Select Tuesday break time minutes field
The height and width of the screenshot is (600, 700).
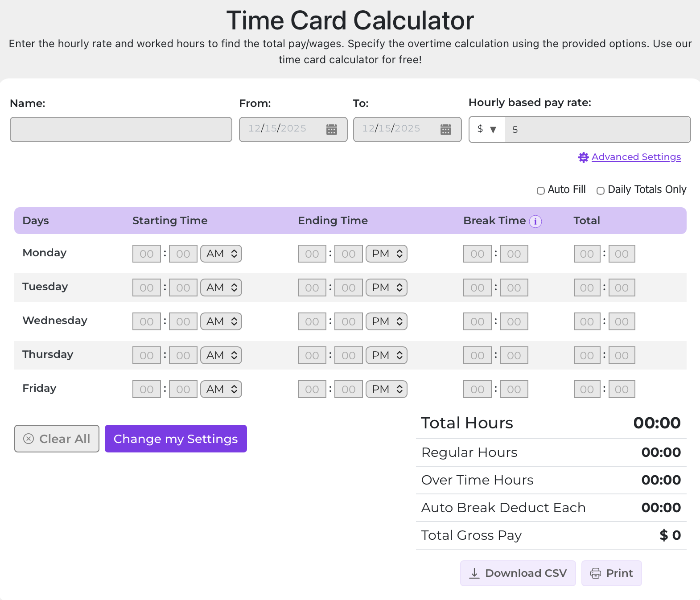pos(514,288)
